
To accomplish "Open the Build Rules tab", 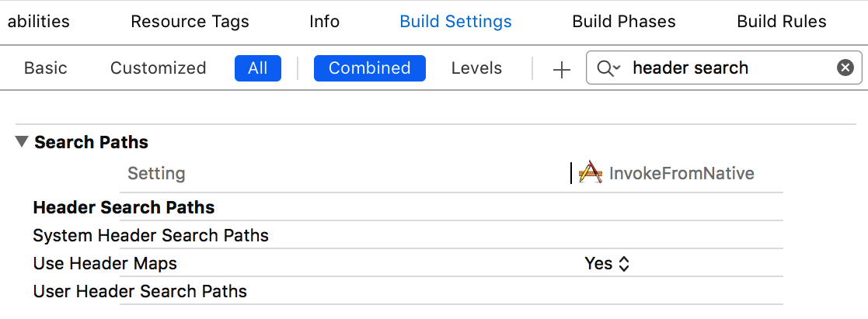I will [781, 22].
